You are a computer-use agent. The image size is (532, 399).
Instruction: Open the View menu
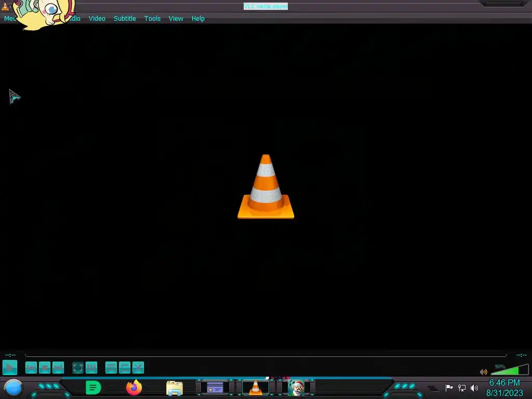[176, 19]
